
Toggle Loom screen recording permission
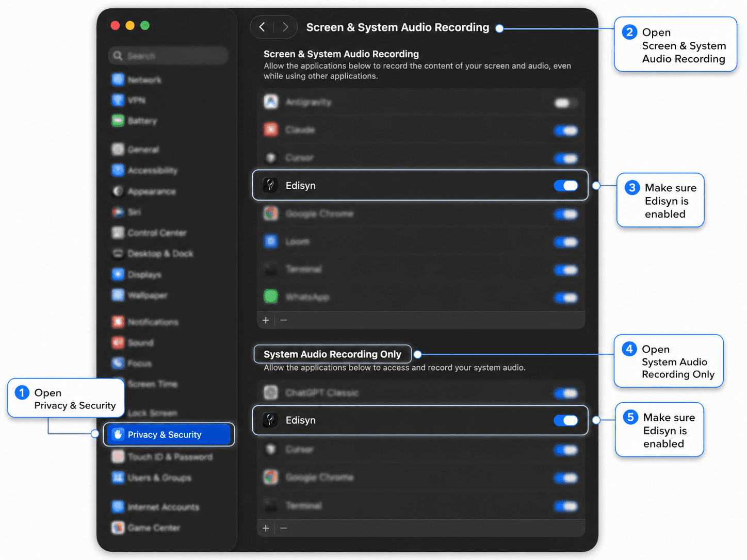point(566,242)
